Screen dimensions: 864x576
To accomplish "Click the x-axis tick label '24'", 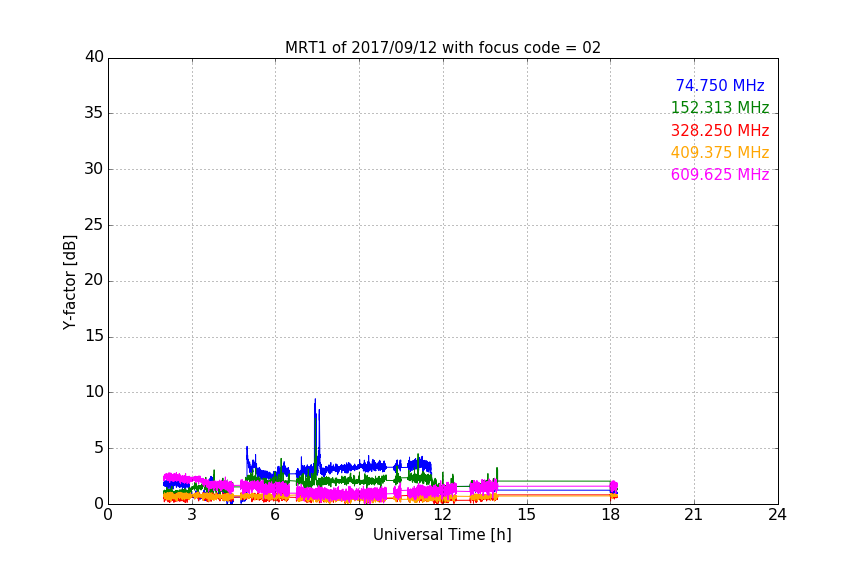I will coord(777,515).
